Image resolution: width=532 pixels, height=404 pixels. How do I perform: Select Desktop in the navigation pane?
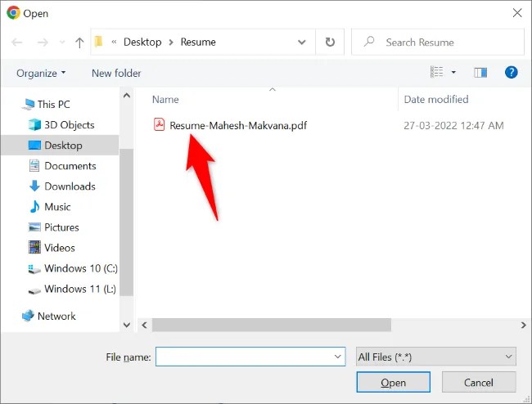[60, 145]
